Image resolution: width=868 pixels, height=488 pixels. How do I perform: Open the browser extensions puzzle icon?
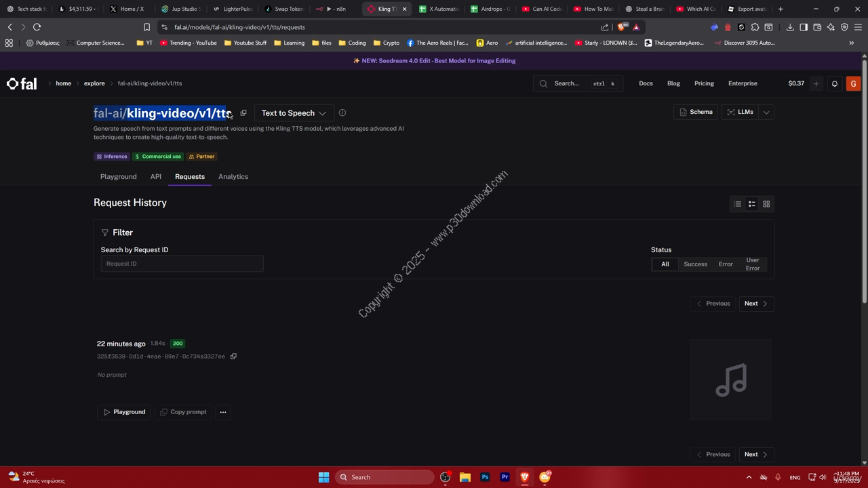click(755, 27)
